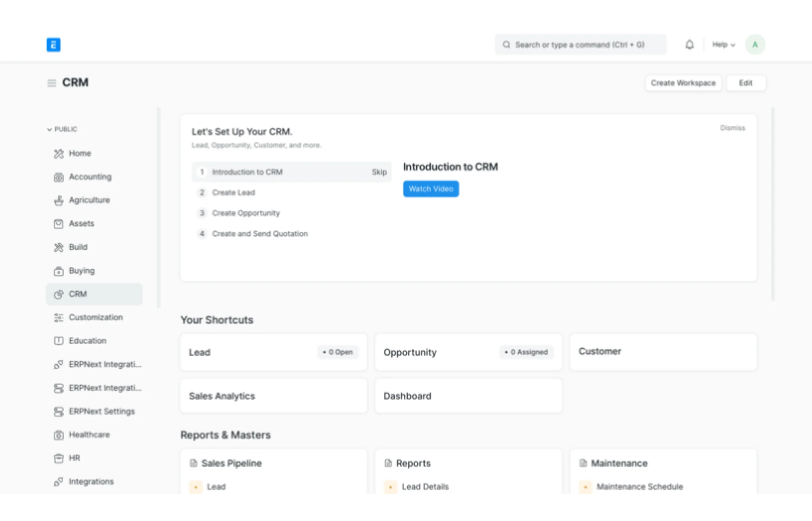Image resolution: width=812 pixels, height=521 pixels.
Task: Collapse the PUBLIC workspace section
Action: (49, 129)
